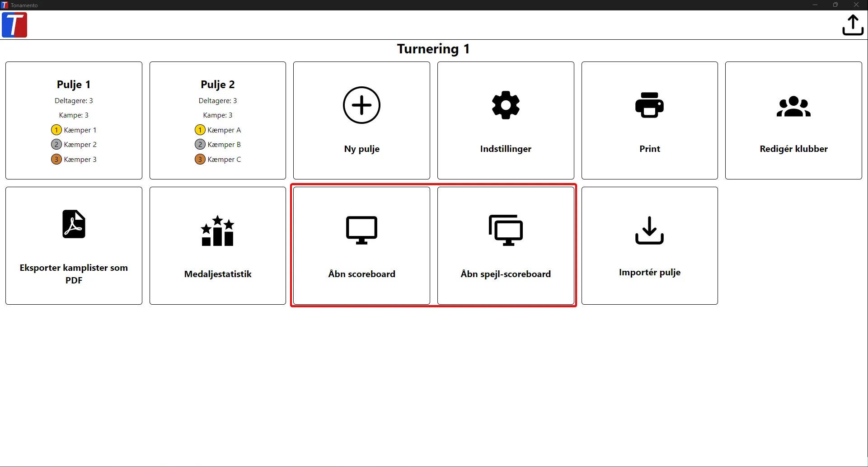Click the upload export icon top right
The height and width of the screenshot is (467, 868).
coord(853,25)
